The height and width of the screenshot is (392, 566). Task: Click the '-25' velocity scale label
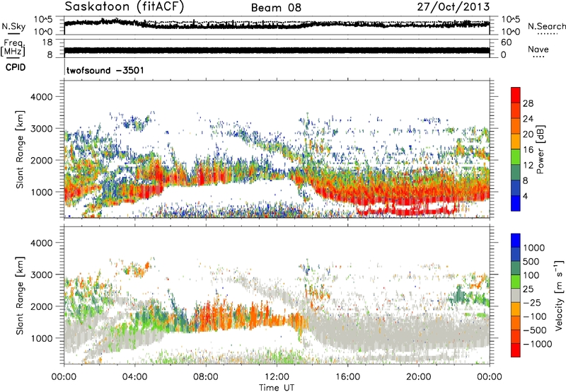[532, 302]
